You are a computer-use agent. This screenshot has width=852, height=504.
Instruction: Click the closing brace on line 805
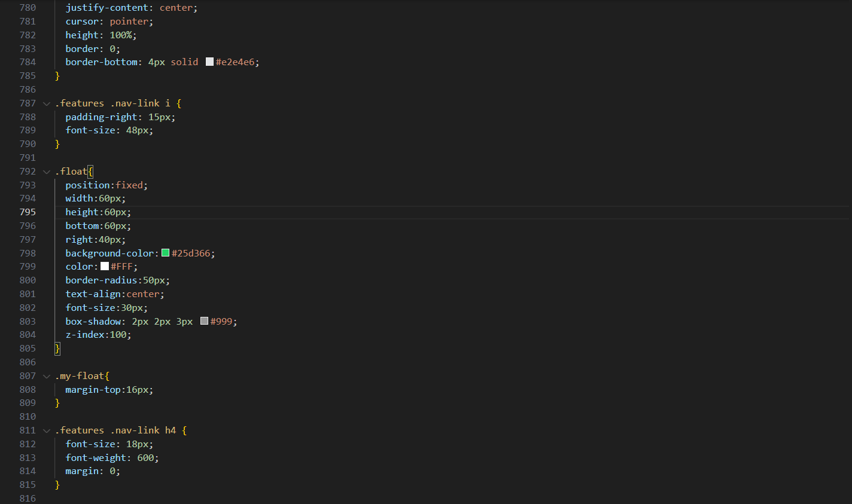(x=57, y=349)
